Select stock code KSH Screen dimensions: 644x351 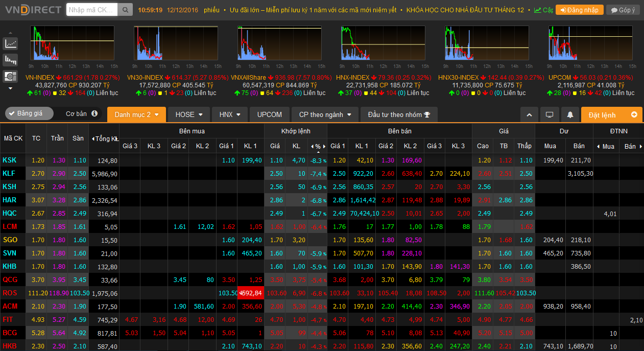(x=10, y=186)
